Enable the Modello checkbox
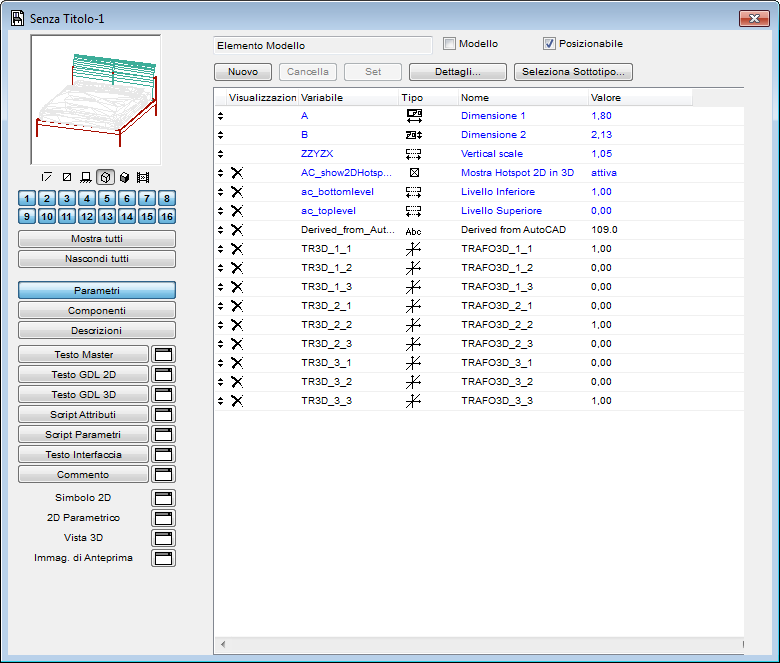 pyautogui.click(x=450, y=44)
